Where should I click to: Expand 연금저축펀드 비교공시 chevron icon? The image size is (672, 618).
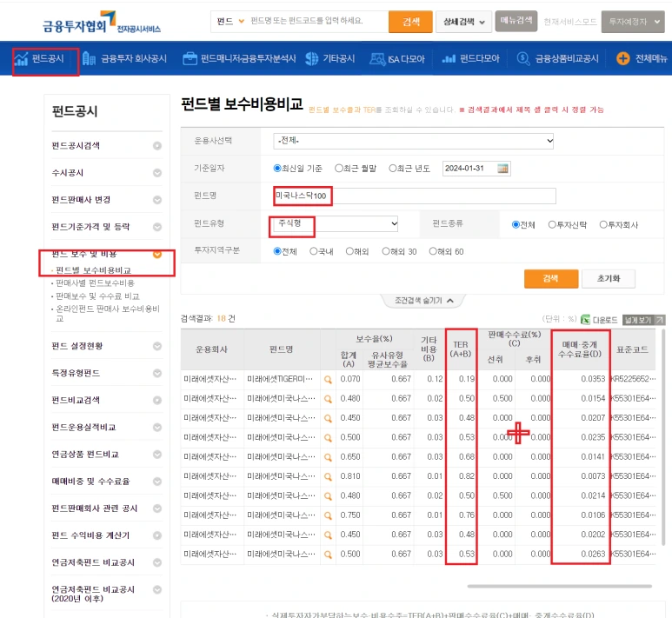157,562
